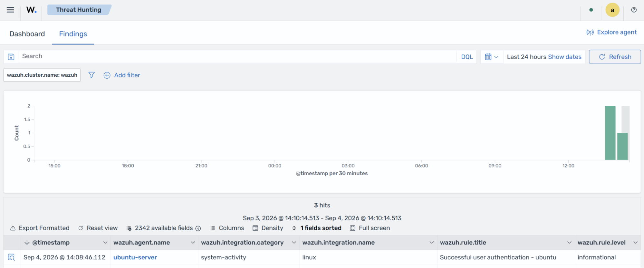Click the filter funnel icon
Screen dimensions: 644x268
91,75
